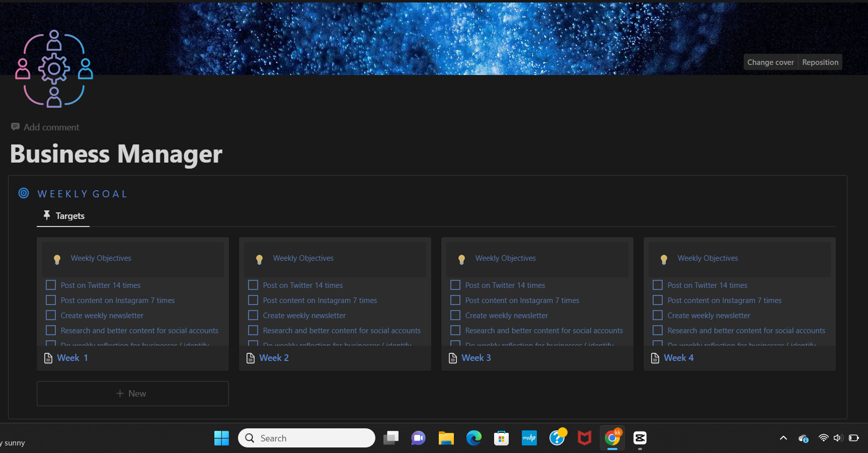
Task: Click the lightbulb icon in the Week 2 card
Action: tap(259, 259)
